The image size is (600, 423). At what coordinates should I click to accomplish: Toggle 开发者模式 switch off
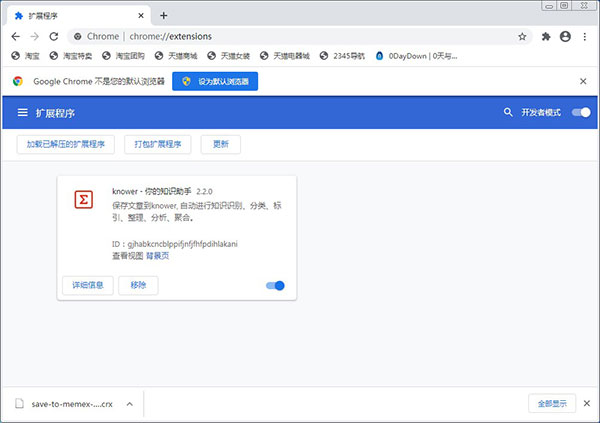tap(581, 112)
